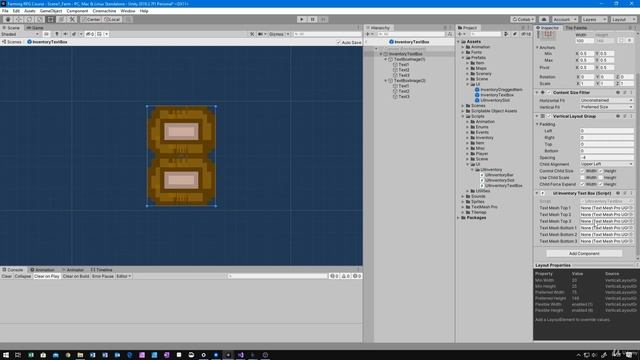
Task: Click Collab button in toolbar
Action: click(x=523, y=19)
